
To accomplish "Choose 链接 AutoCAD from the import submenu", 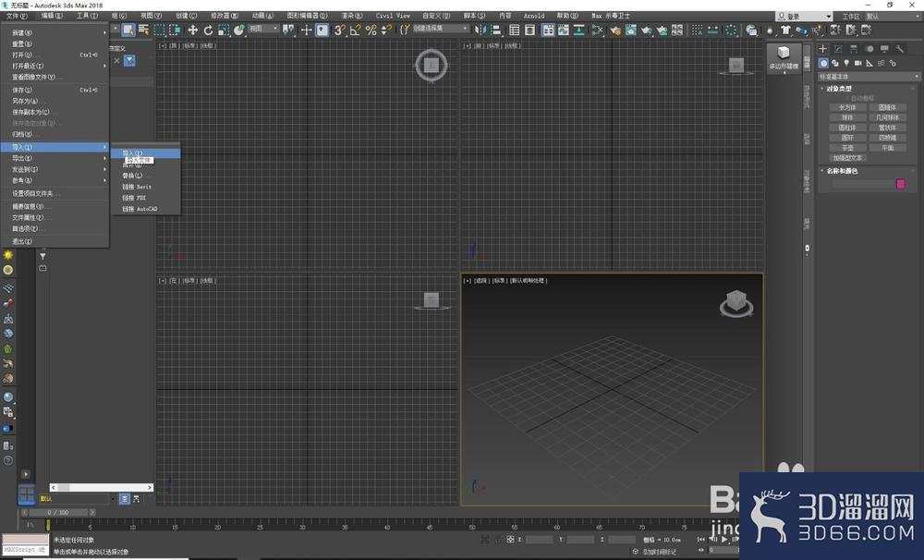I will (x=140, y=209).
